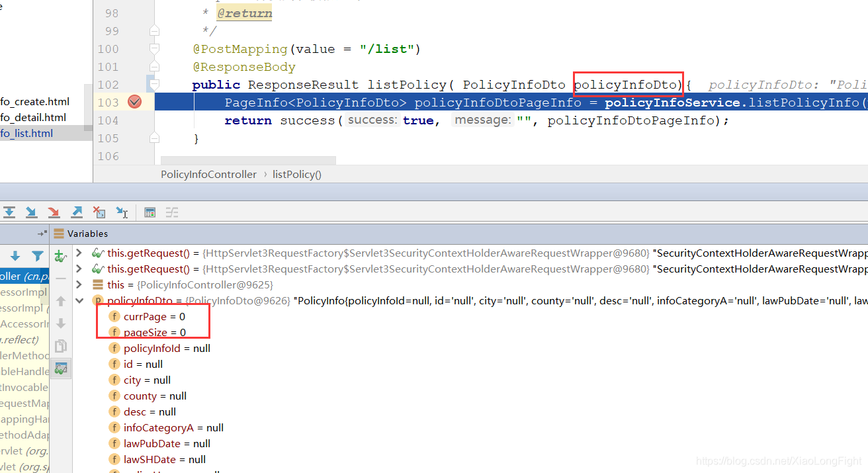Click the red Force Step Into icon
Image resolution: width=868 pixels, height=473 pixels.
click(54, 212)
